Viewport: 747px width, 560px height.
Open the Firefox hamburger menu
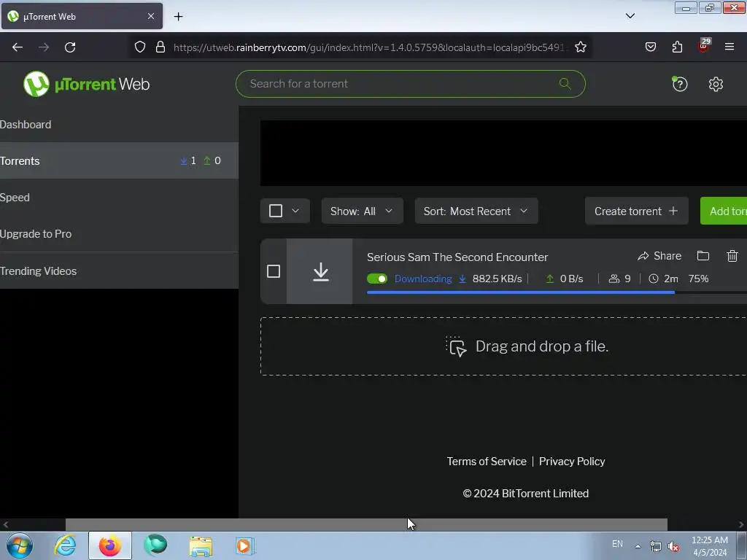coord(729,47)
